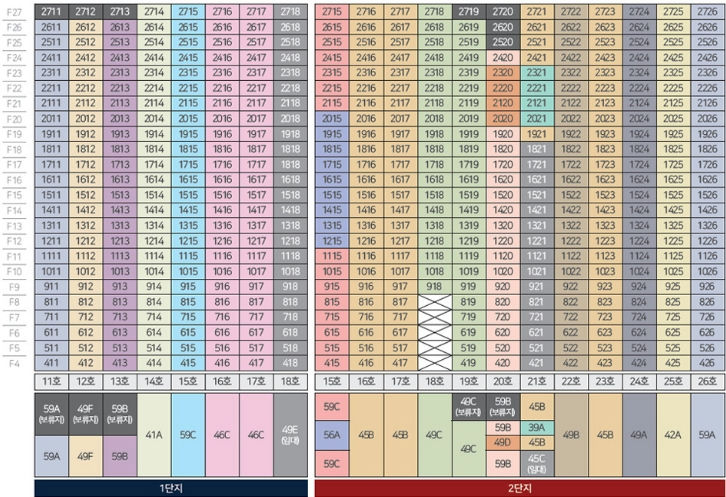Select the 39A teal legend block
The width and height of the screenshot is (726, 497).
(x=537, y=428)
